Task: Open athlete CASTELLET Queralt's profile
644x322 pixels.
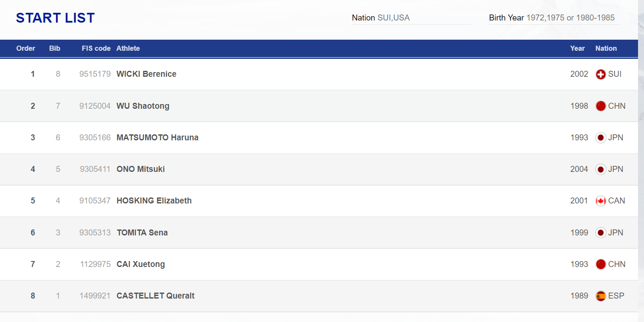Action: tap(155, 296)
